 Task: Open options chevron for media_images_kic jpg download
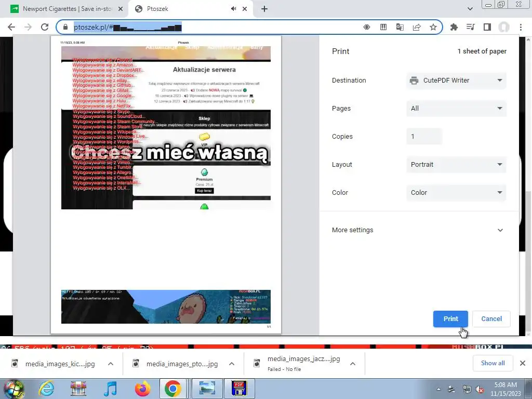click(111, 364)
